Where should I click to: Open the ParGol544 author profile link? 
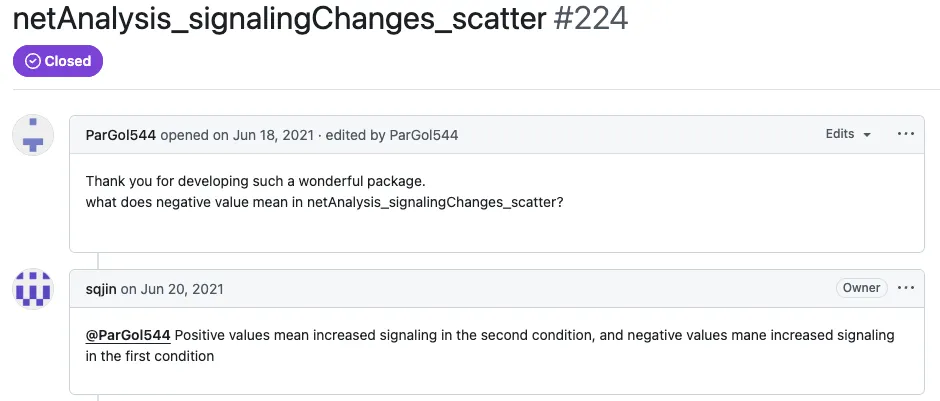click(x=121, y=135)
